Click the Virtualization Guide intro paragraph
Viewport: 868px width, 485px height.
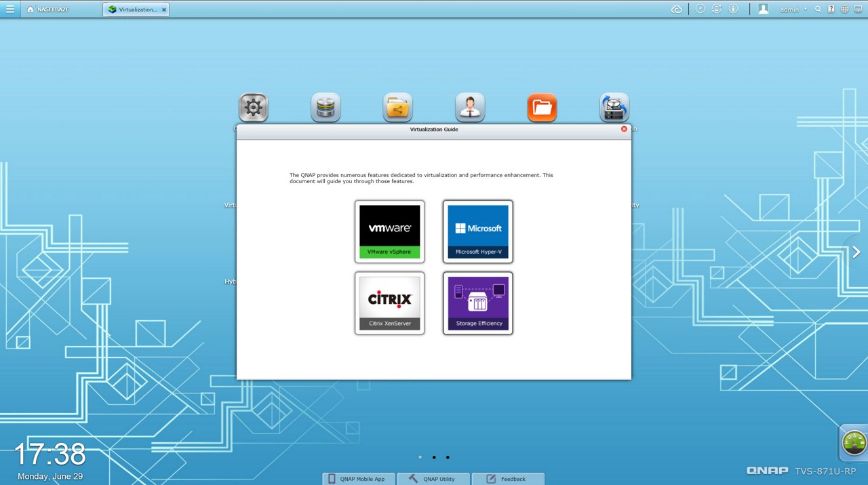click(x=421, y=178)
